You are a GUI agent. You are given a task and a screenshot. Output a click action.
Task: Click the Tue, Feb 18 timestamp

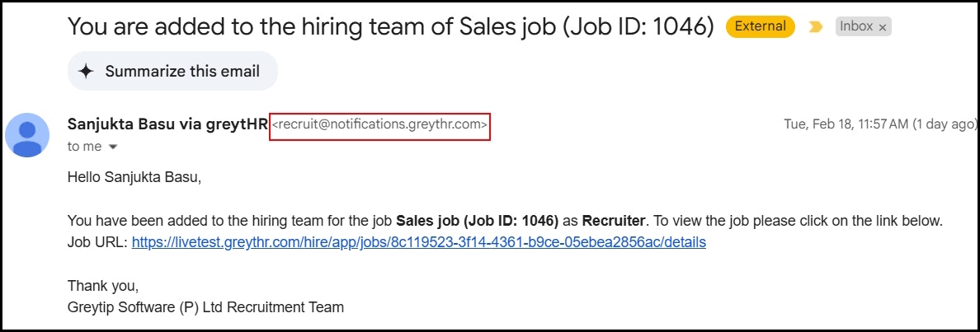click(x=879, y=124)
